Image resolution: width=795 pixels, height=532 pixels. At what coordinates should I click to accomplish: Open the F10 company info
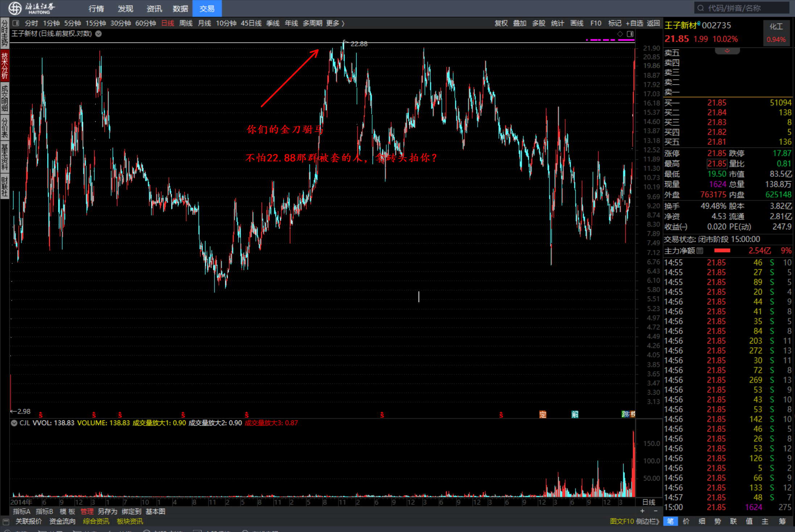click(596, 23)
